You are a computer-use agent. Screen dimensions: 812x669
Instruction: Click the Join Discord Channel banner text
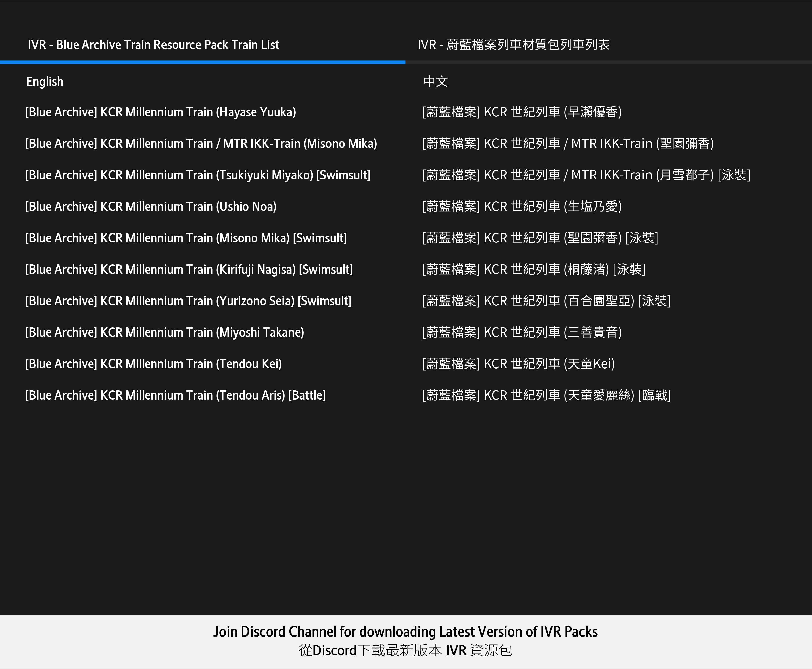pos(405,632)
